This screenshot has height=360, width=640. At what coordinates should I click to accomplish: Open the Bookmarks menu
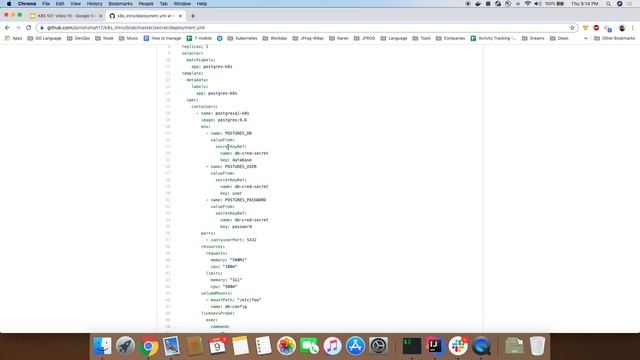click(x=120, y=4)
